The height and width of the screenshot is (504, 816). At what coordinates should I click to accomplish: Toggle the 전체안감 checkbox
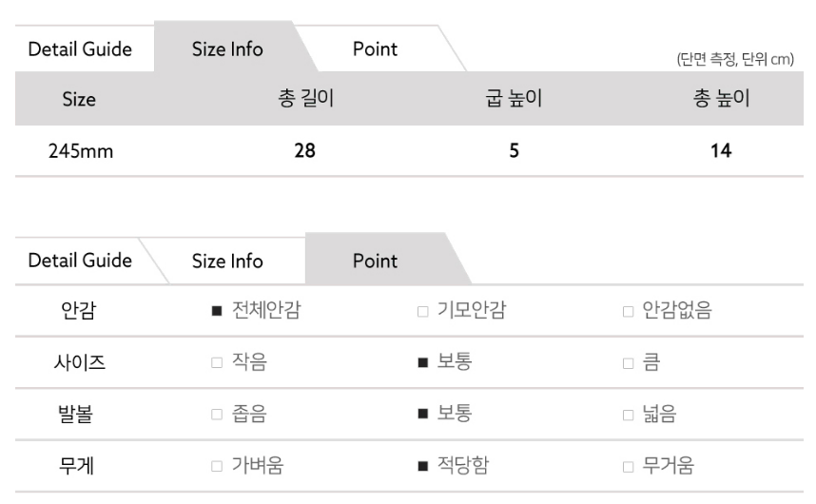217,310
